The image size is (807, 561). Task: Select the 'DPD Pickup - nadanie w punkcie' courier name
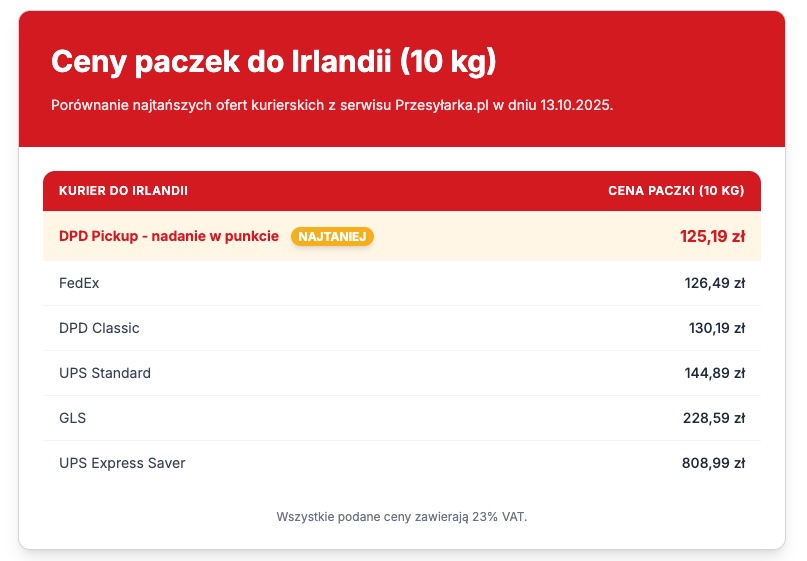click(x=168, y=236)
